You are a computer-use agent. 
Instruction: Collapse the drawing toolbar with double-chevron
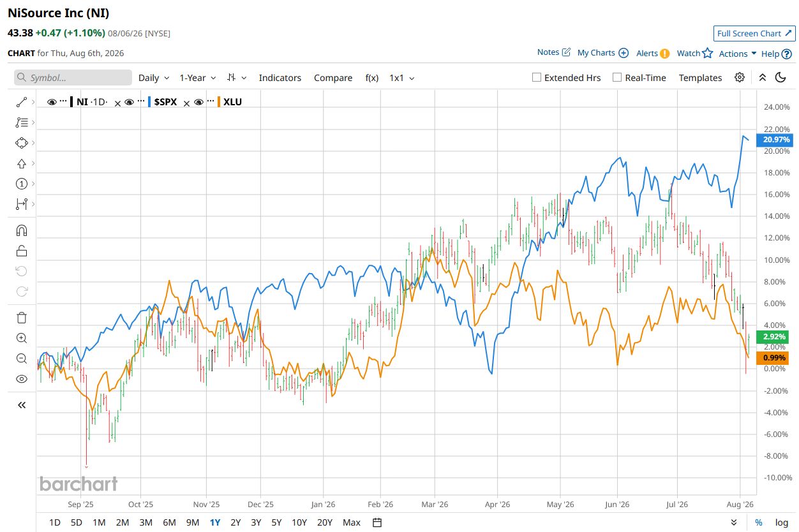click(x=22, y=404)
